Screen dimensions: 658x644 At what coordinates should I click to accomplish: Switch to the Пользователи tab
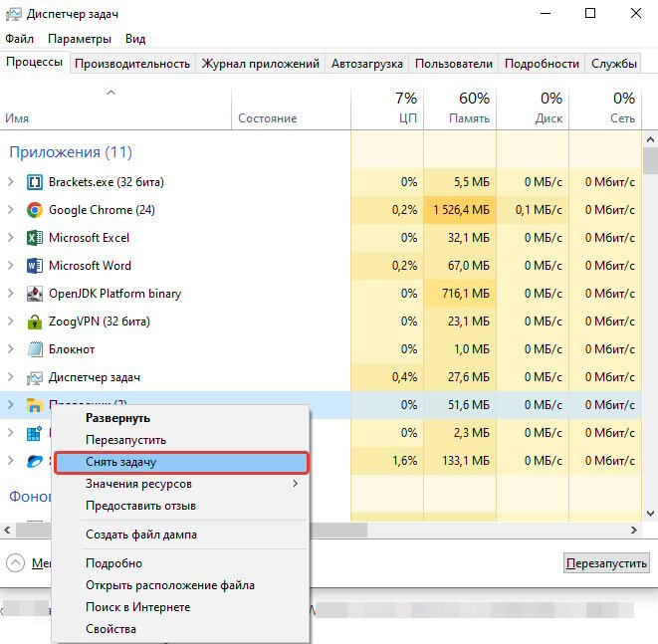point(454,64)
